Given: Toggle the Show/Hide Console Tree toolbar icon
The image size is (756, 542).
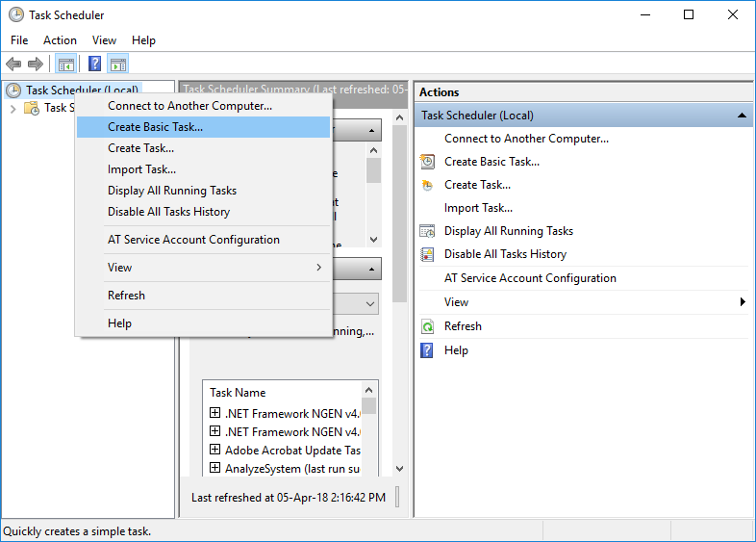Looking at the screenshot, I should [x=66, y=65].
